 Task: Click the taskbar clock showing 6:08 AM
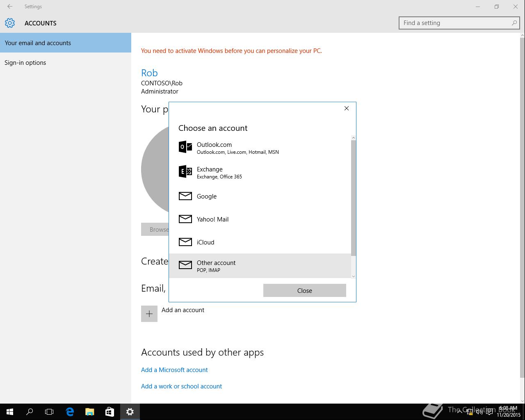point(508,412)
